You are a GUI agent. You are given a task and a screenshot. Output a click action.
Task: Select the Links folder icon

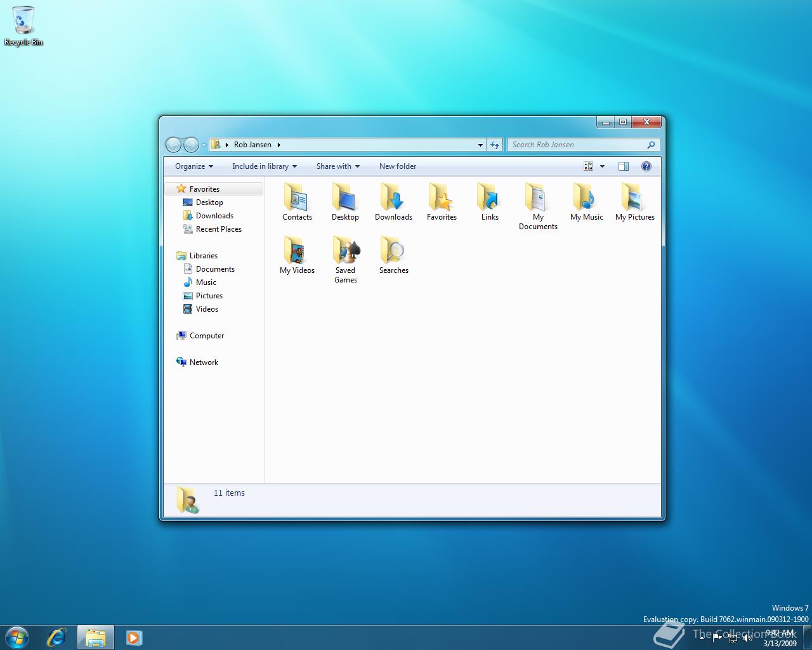click(490, 197)
